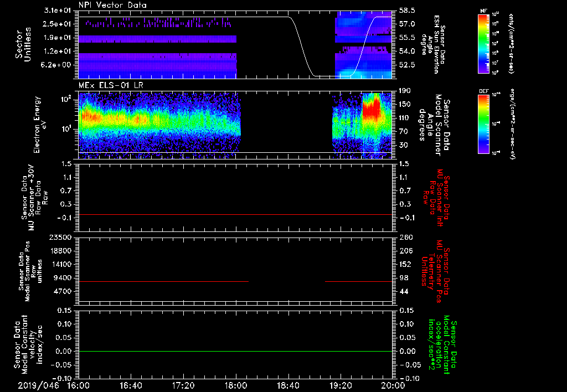Click the 17:20 time axis label
Viewport: 567px width, 392px height.
click(x=183, y=385)
